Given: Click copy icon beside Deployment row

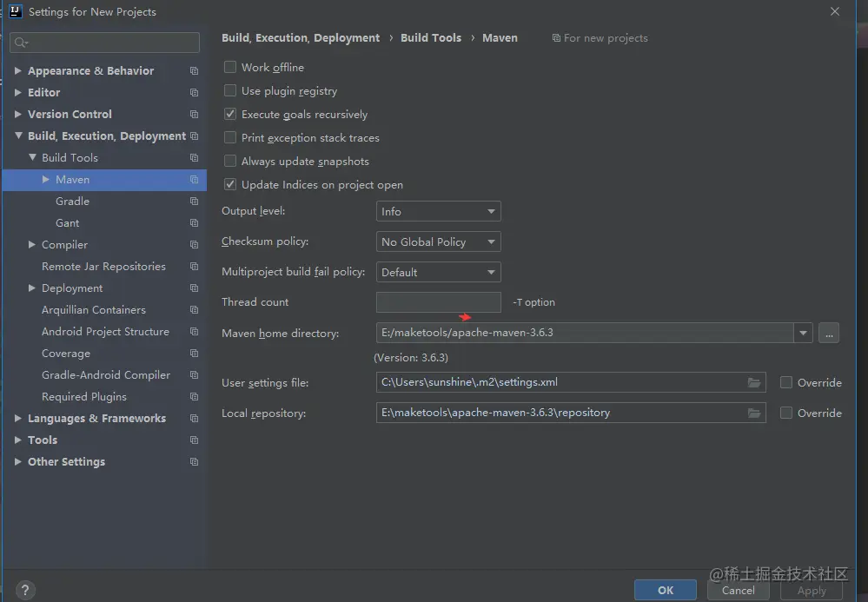Looking at the screenshot, I should pos(194,288).
